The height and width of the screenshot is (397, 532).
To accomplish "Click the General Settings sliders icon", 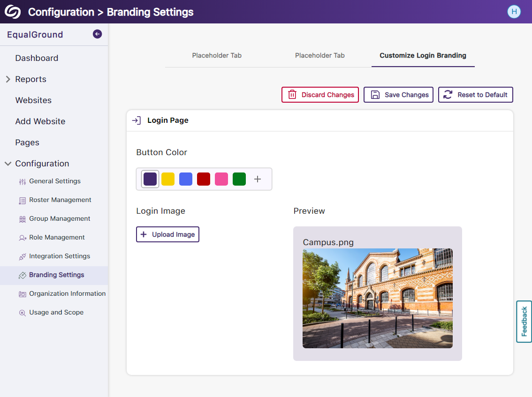I will click(23, 181).
